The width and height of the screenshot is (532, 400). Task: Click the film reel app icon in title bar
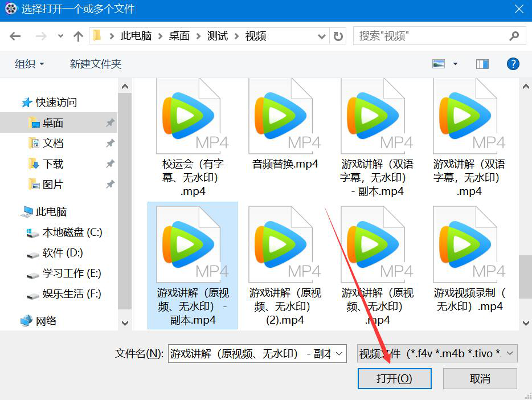point(11,9)
